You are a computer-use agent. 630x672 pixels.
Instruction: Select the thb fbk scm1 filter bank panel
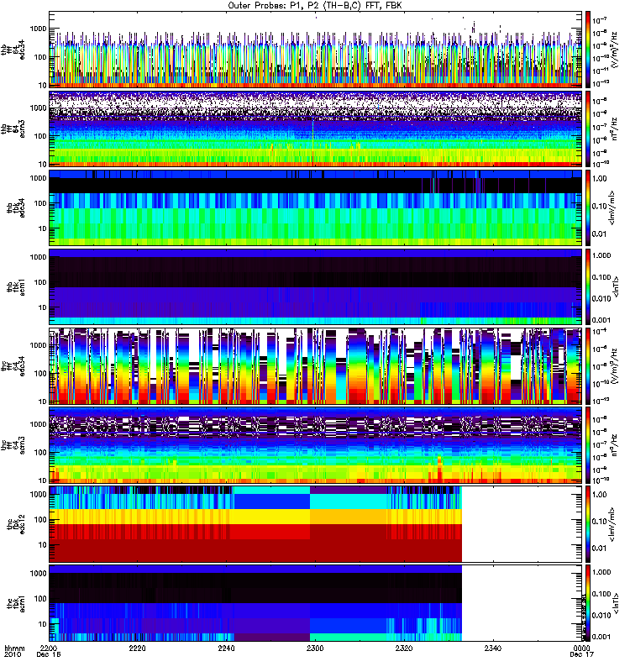click(x=316, y=286)
